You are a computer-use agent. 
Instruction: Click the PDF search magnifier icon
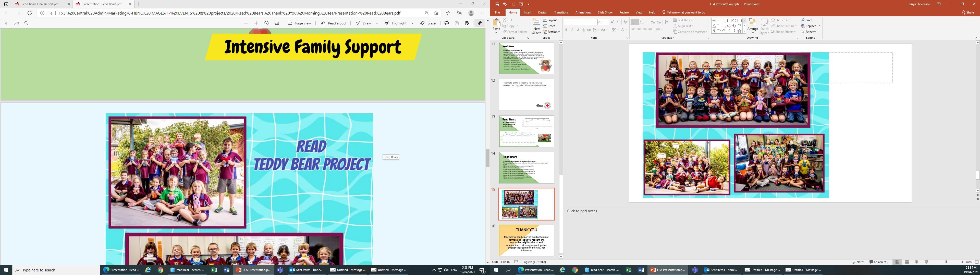click(x=26, y=23)
